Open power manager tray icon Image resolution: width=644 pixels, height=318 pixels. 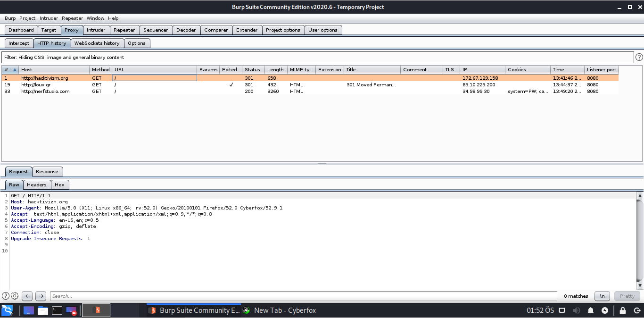[x=605, y=310]
